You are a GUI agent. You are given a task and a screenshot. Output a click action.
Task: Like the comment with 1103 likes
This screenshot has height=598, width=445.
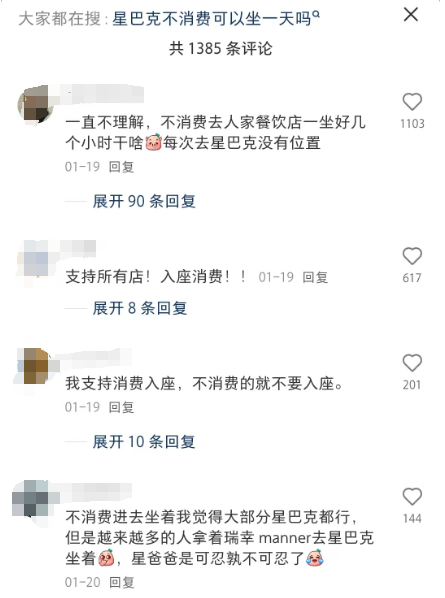[x=412, y=102]
